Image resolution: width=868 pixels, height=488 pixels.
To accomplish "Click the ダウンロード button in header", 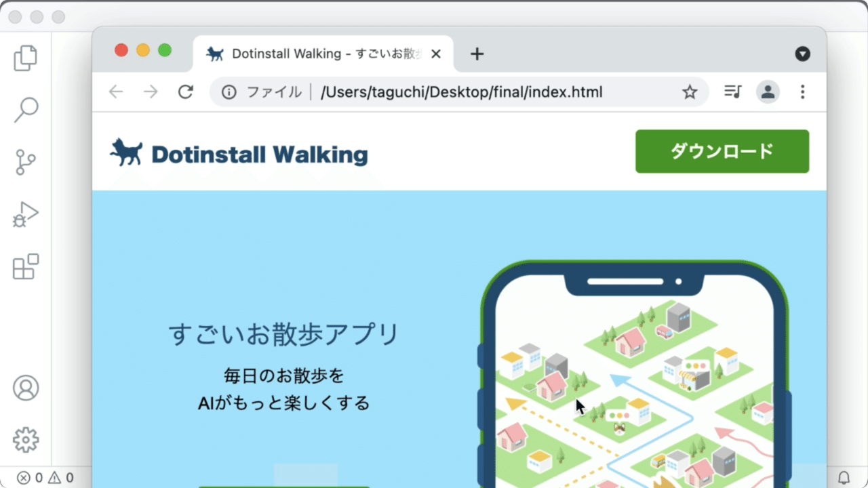I will [x=722, y=151].
